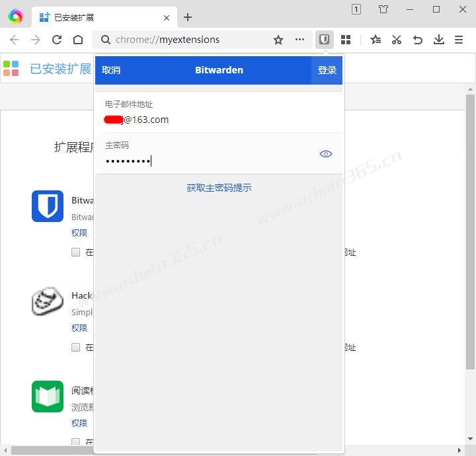Image resolution: width=476 pixels, height=456 pixels.
Task: Go to the browser home page
Action: tap(78, 40)
